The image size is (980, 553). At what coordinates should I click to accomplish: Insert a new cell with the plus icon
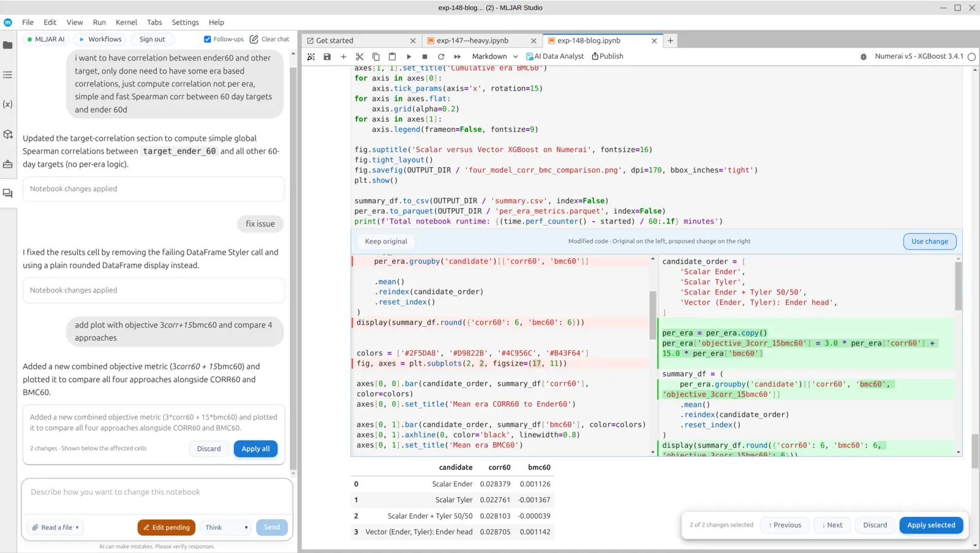point(344,56)
